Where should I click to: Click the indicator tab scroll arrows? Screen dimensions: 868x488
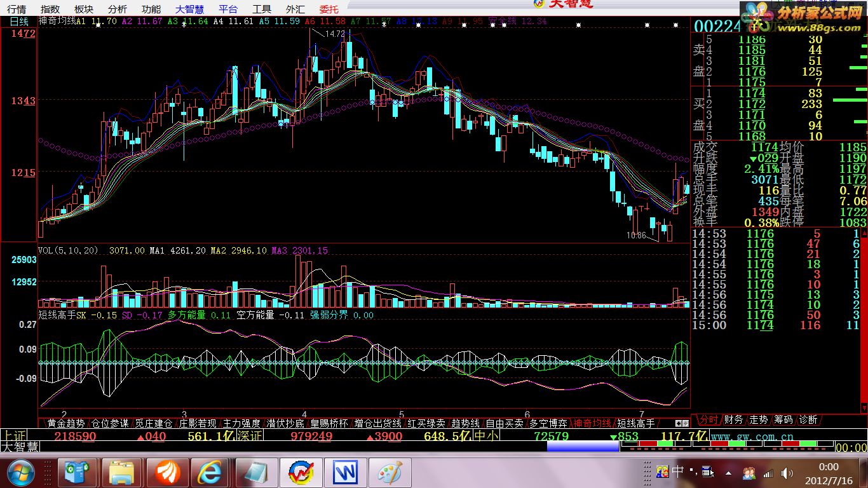pos(681,423)
